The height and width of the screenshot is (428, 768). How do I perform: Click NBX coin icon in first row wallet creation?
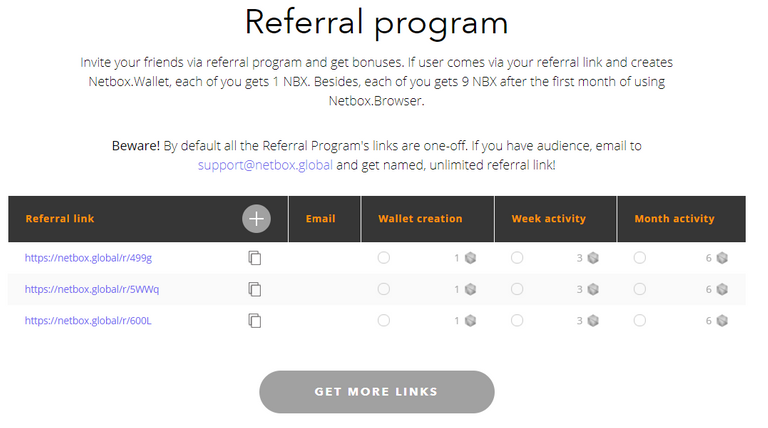[x=471, y=258]
